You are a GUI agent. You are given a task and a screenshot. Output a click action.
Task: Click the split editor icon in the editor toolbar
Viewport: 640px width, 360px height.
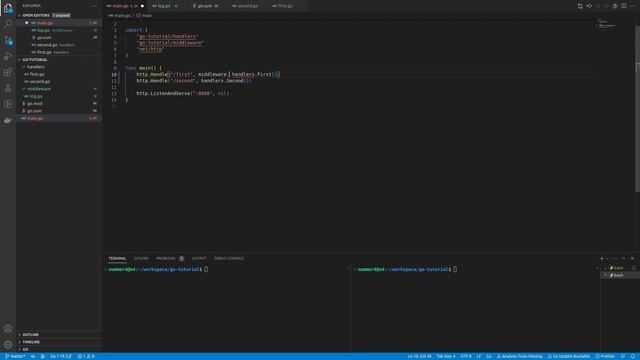point(624,6)
